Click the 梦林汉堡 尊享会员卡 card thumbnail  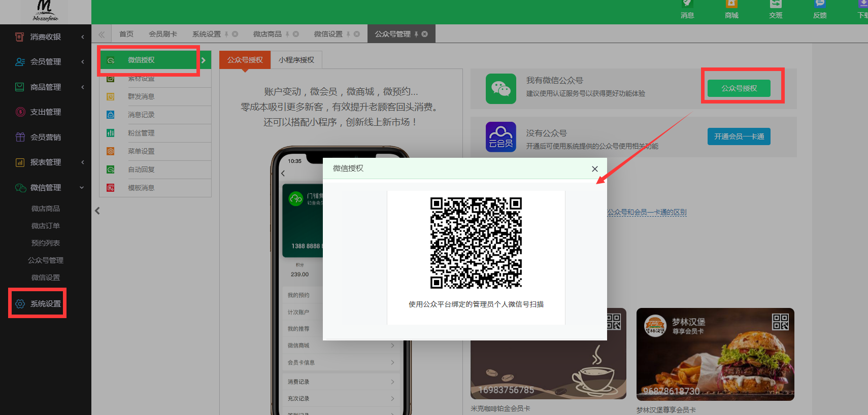(x=715, y=354)
